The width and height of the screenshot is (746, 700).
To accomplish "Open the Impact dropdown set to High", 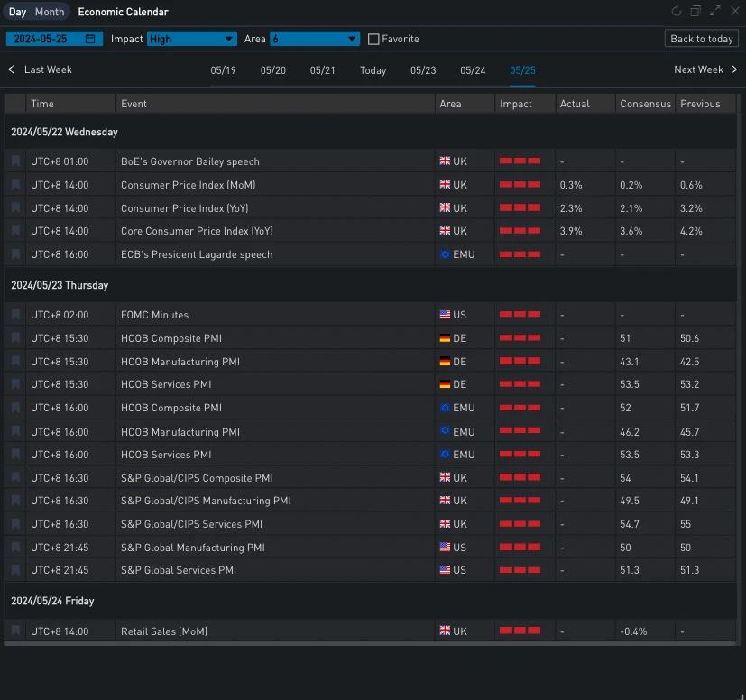I will (x=191, y=39).
